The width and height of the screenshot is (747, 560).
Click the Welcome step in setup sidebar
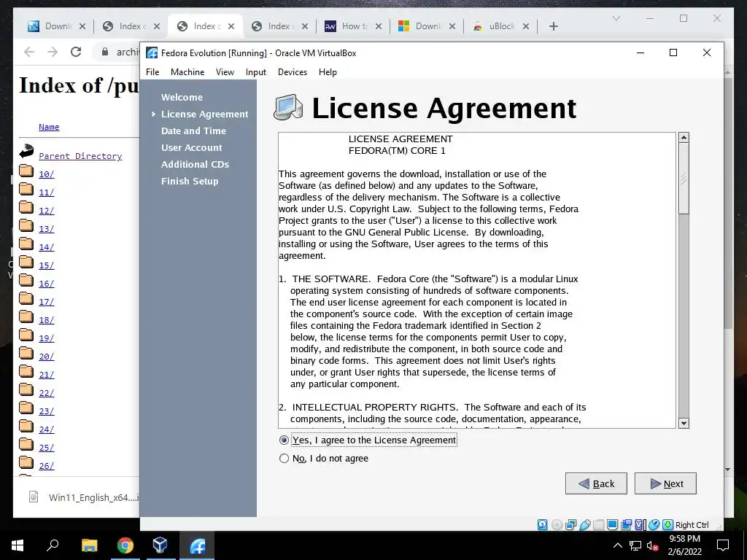point(182,97)
